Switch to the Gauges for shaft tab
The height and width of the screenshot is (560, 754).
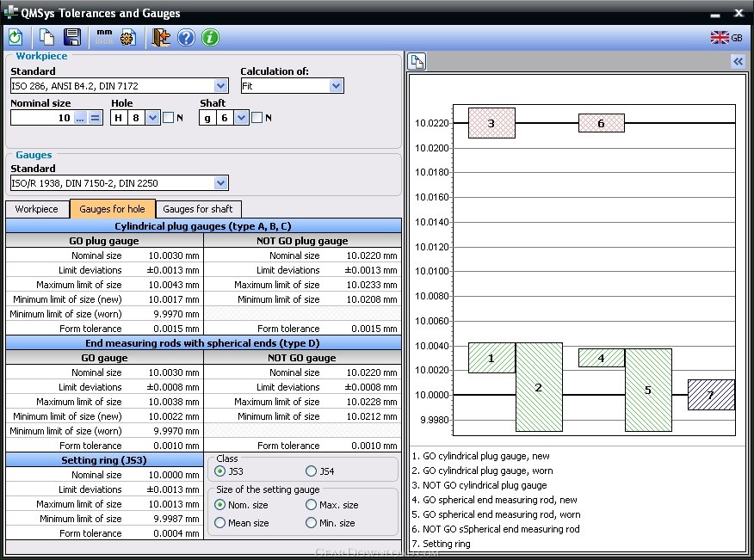pyautogui.click(x=198, y=209)
